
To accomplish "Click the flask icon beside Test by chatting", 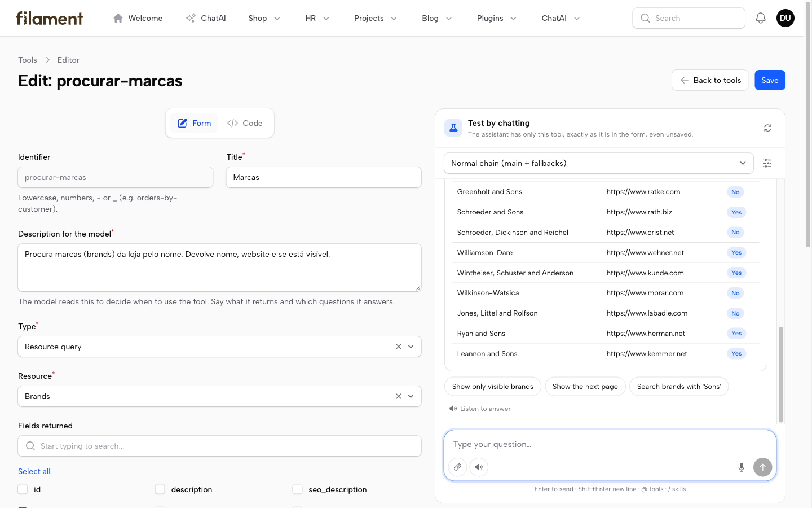I will [x=453, y=128].
